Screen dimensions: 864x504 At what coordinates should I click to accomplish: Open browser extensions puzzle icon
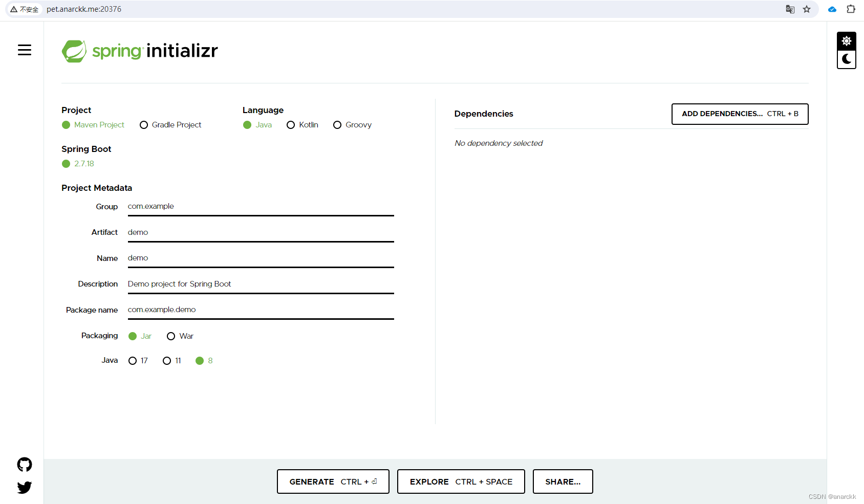pyautogui.click(x=851, y=9)
